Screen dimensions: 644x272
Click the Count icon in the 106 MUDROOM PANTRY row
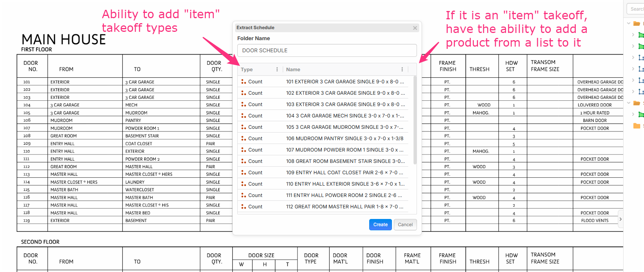(243, 138)
